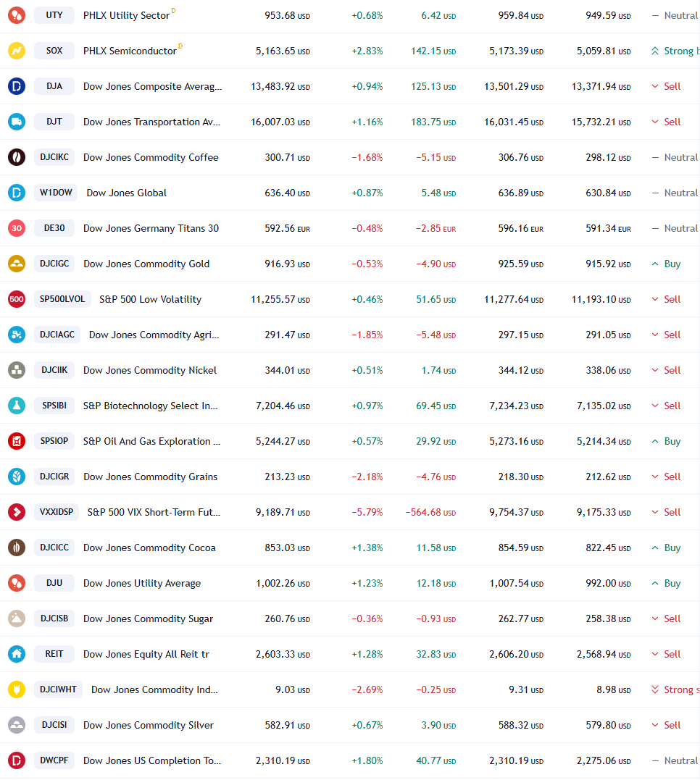Open S&P 500 Low Volatility link
The height and width of the screenshot is (780, 700).
(x=150, y=299)
